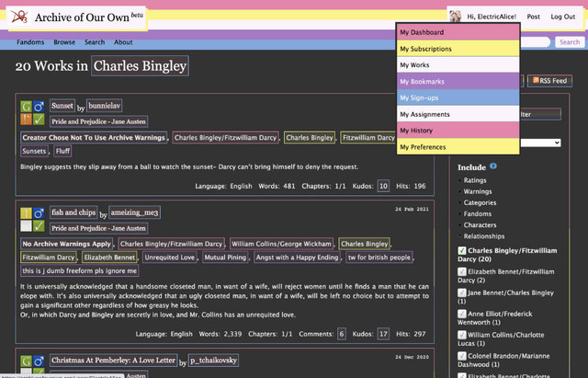This screenshot has height=378, width=588.
Task: Open the About navigation menu
Action: (123, 42)
